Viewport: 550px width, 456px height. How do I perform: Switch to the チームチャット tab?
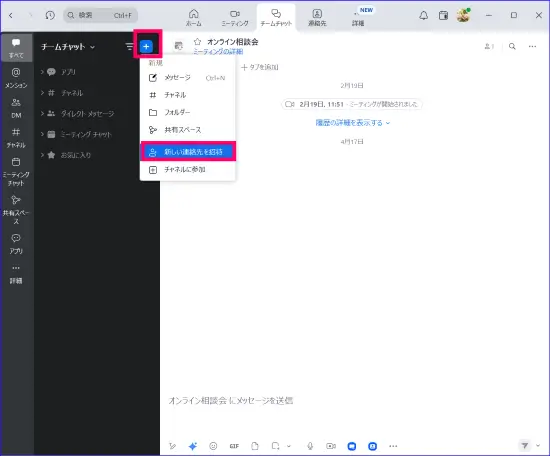(x=276, y=18)
